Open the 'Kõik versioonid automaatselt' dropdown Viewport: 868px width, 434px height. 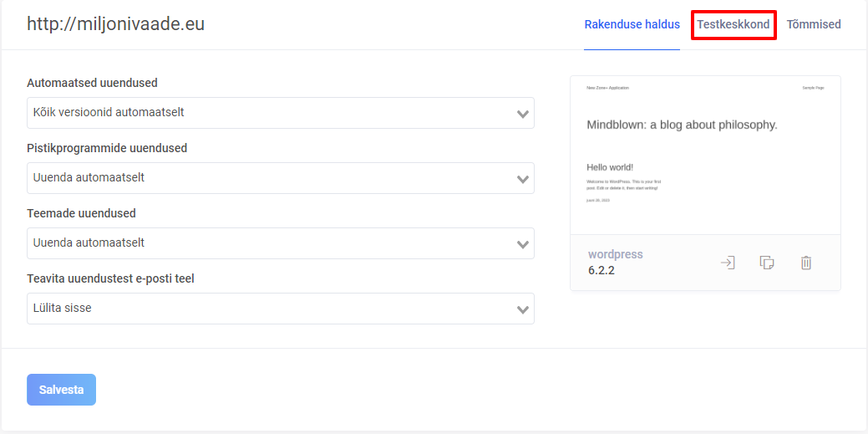point(267,113)
